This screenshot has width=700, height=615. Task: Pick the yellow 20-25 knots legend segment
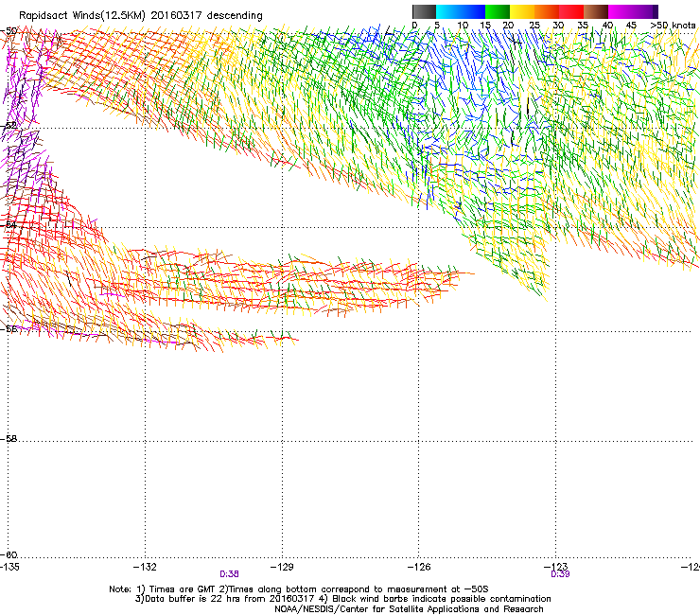point(522,11)
